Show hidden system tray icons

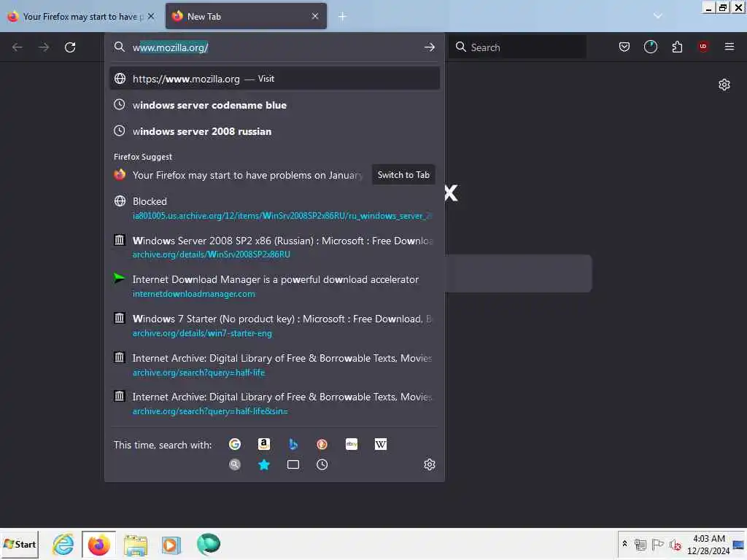[624, 544]
